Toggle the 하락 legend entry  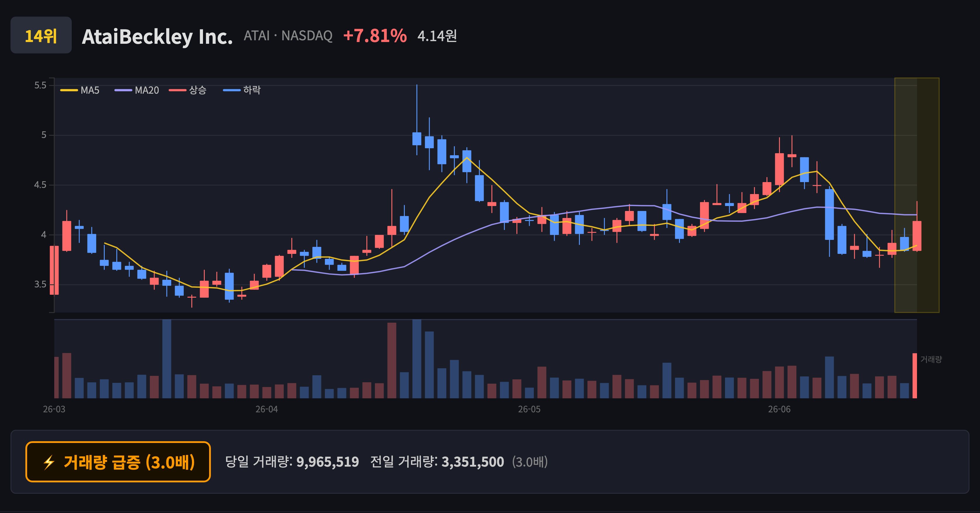[x=242, y=90]
